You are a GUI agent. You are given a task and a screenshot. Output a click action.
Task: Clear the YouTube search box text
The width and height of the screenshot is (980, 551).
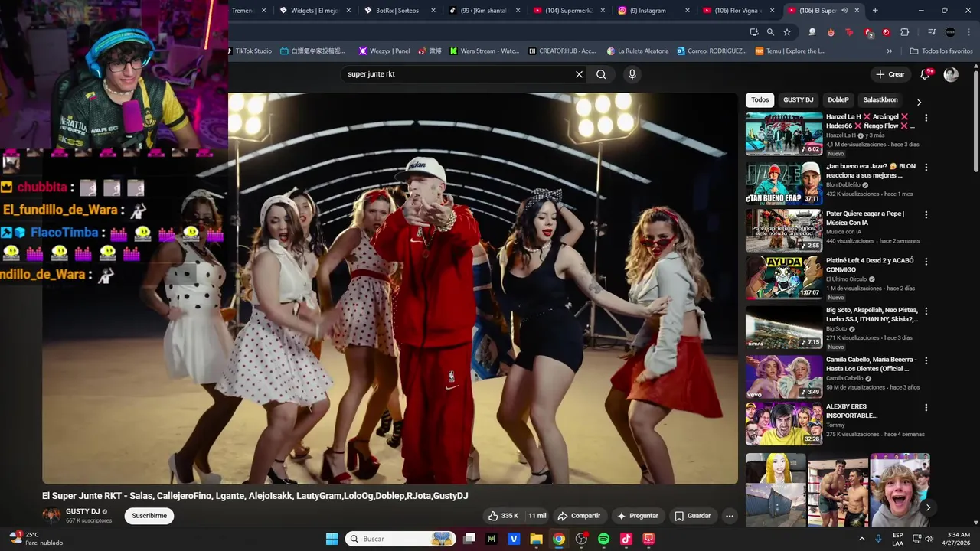579,74
